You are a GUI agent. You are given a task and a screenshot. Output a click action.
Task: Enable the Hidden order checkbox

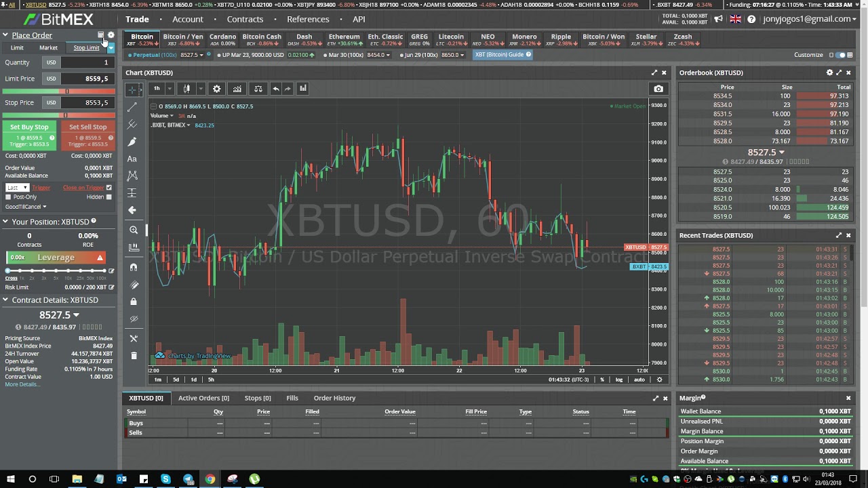108,197
